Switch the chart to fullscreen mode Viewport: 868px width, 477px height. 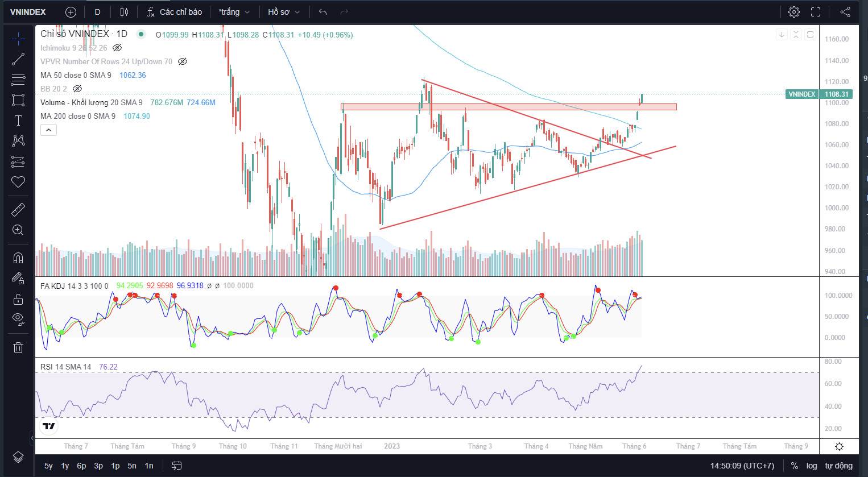click(x=816, y=12)
